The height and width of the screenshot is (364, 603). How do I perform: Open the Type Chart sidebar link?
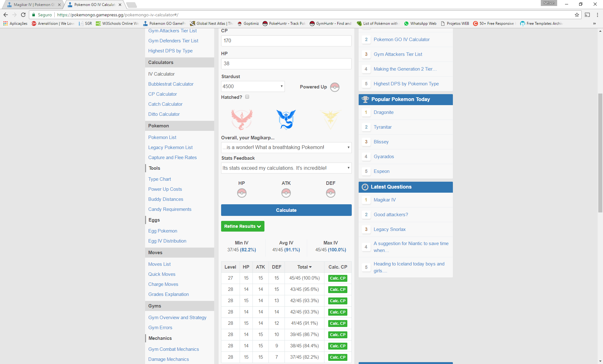(160, 179)
